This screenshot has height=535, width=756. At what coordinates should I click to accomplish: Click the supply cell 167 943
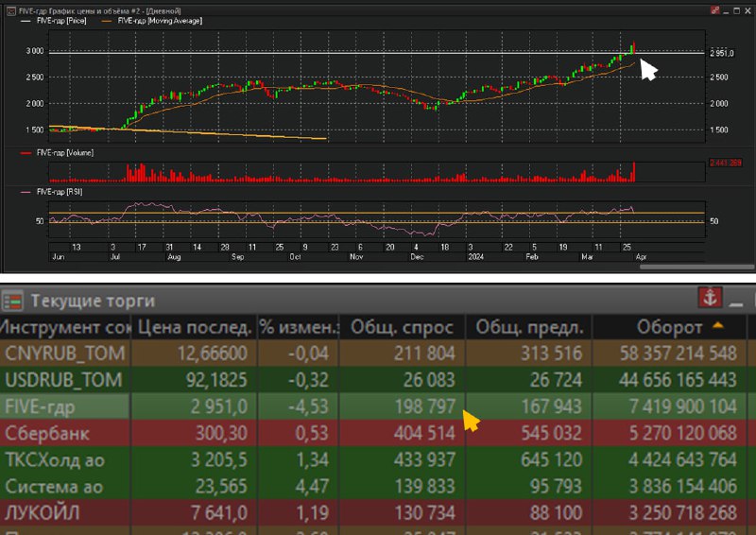[529, 406]
